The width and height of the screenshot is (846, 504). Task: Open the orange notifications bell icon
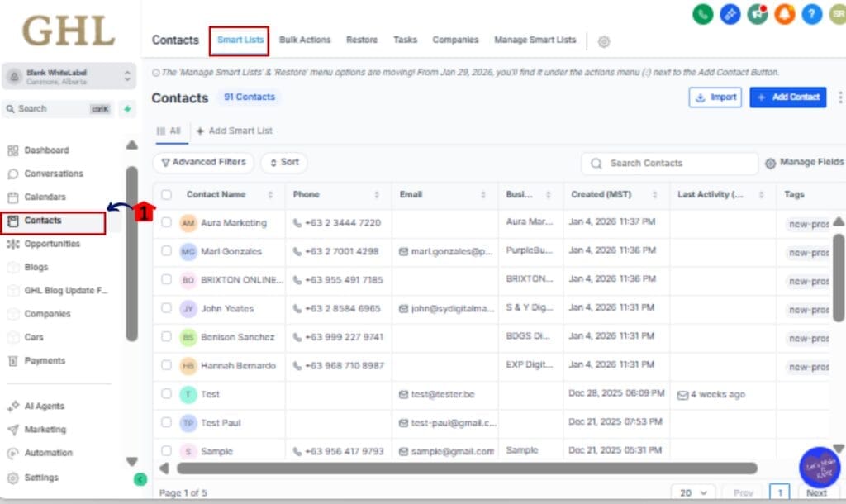784,14
